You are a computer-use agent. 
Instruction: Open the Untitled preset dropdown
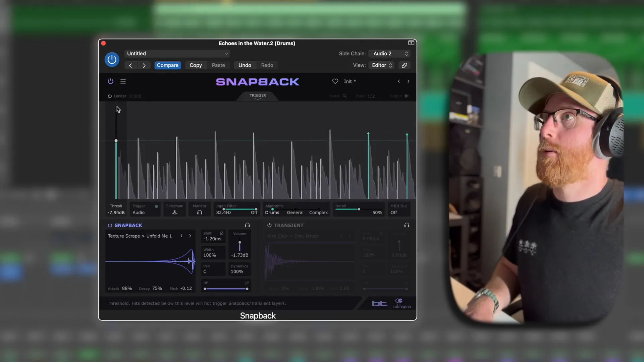click(x=177, y=54)
